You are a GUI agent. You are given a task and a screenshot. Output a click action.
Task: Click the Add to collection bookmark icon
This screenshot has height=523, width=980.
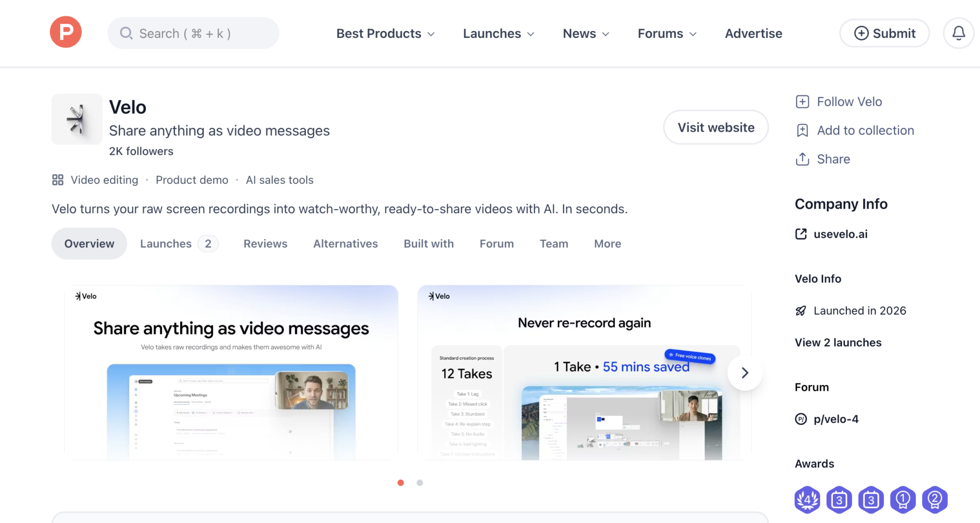[x=802, y=130]
